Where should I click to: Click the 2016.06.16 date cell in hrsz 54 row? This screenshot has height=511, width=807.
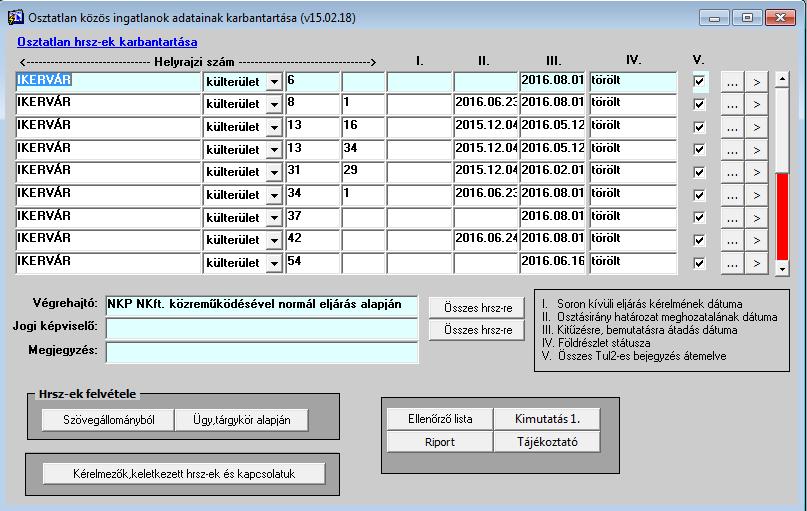coord(552,263)
